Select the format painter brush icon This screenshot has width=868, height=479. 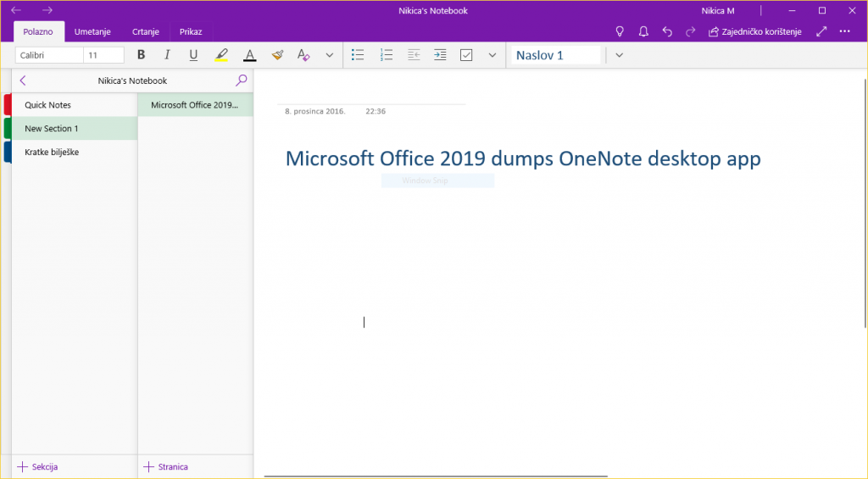(x=277, y=55)
